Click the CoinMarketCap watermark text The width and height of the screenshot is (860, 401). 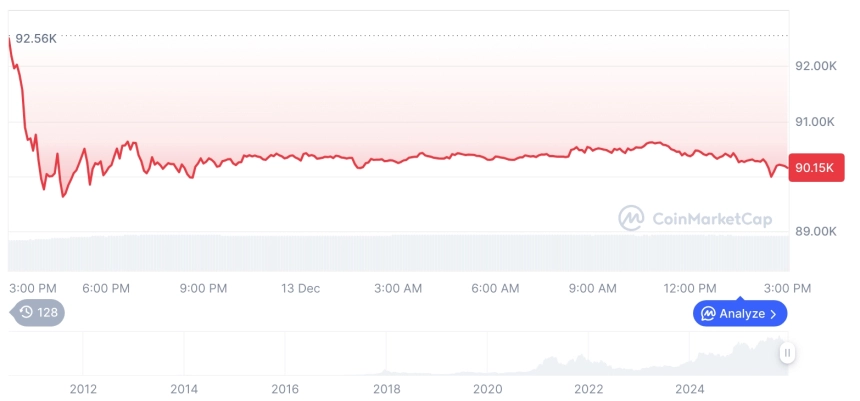pyautogui.click(x=711, y=218)
